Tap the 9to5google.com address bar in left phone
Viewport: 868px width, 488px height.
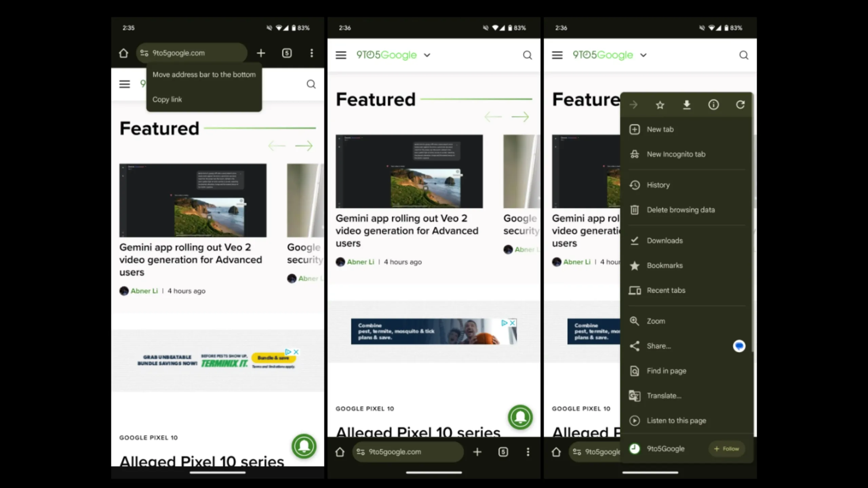(x=192, y=53)
